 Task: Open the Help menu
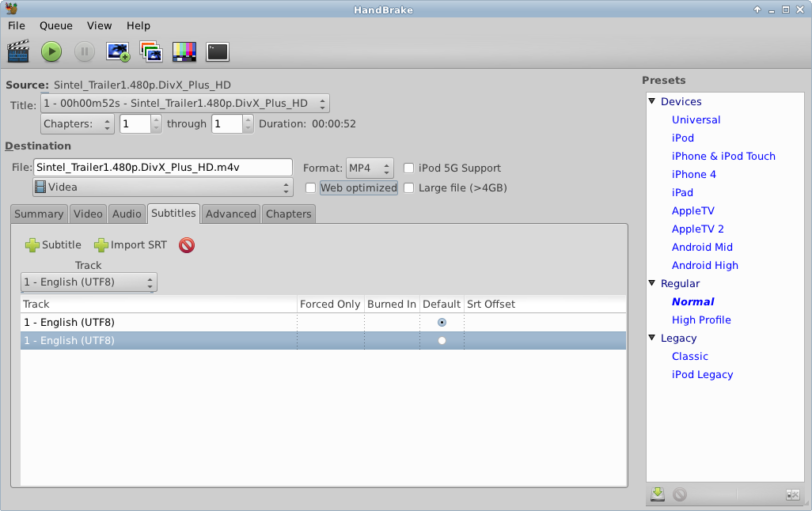pos(138,25)
